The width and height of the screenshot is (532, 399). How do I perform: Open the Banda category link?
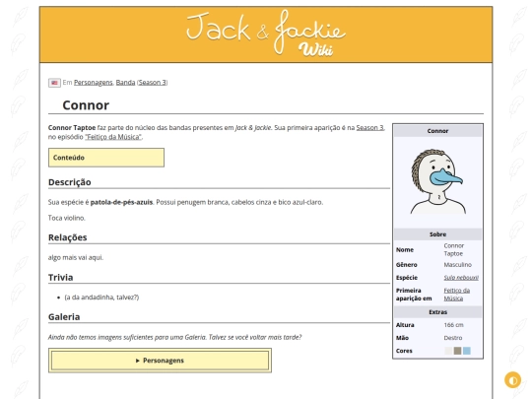tap(125, 83)
